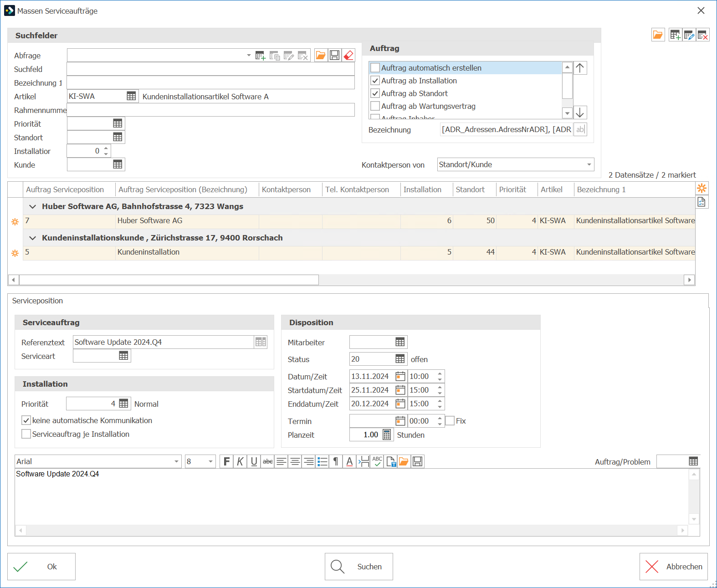Open the Arial font dropdown
The image size is (717, 588).
click(x=176, y=461)
